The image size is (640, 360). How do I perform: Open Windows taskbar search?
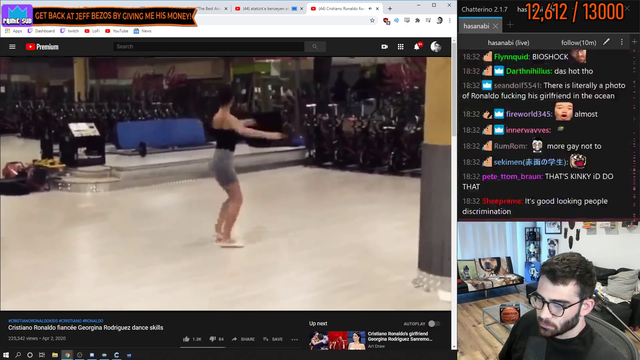(18, 355)
